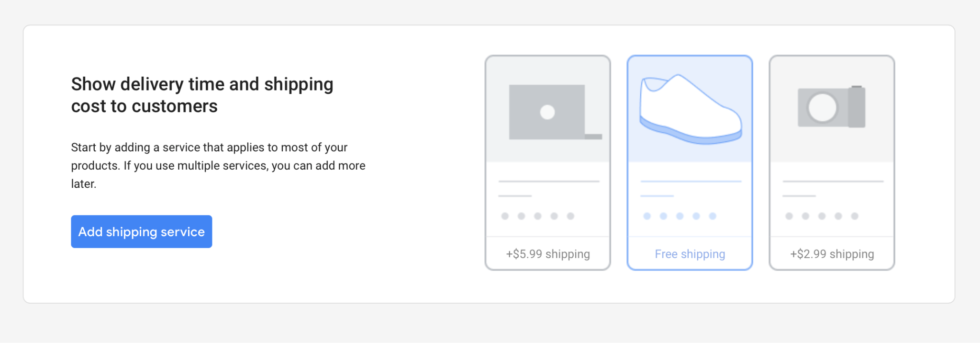Click the gray camera illustration
The height and width of the screenshot is (343, 980).
831,107
